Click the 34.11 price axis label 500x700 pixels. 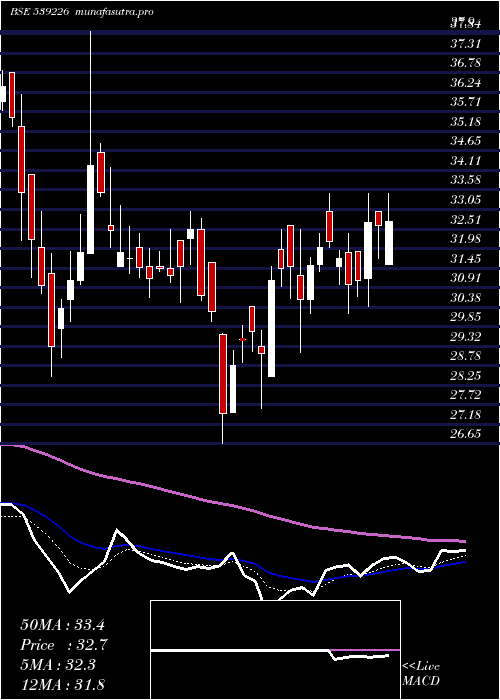(x=466, y=161)
